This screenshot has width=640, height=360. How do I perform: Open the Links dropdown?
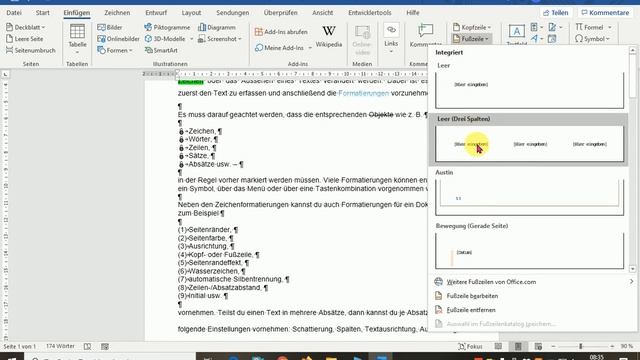[x=391, y=39]
